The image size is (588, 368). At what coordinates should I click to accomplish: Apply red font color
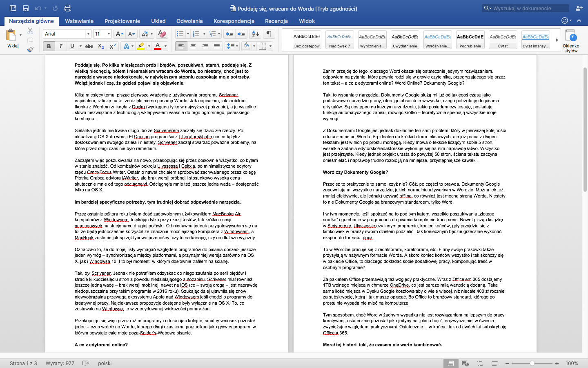(158, 46)
